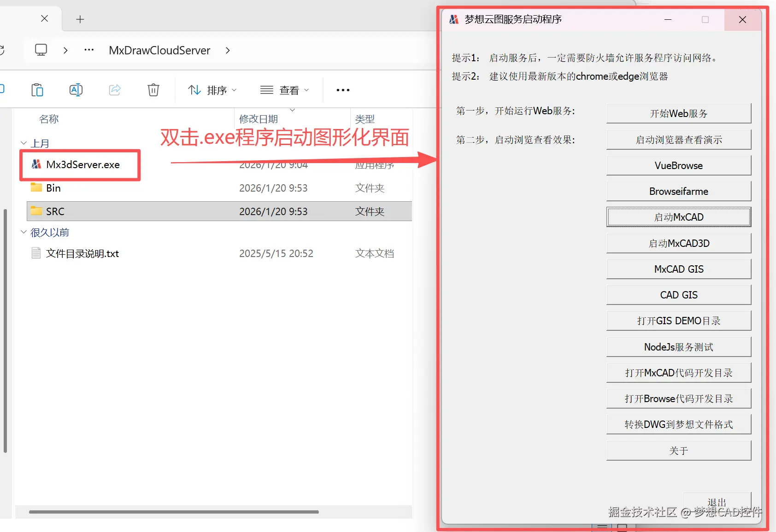Click the delete trash icon in Explorer toolbar
The width and height of the screenshot is (776, 532).
pyautogui.click(x=153, y=90)
